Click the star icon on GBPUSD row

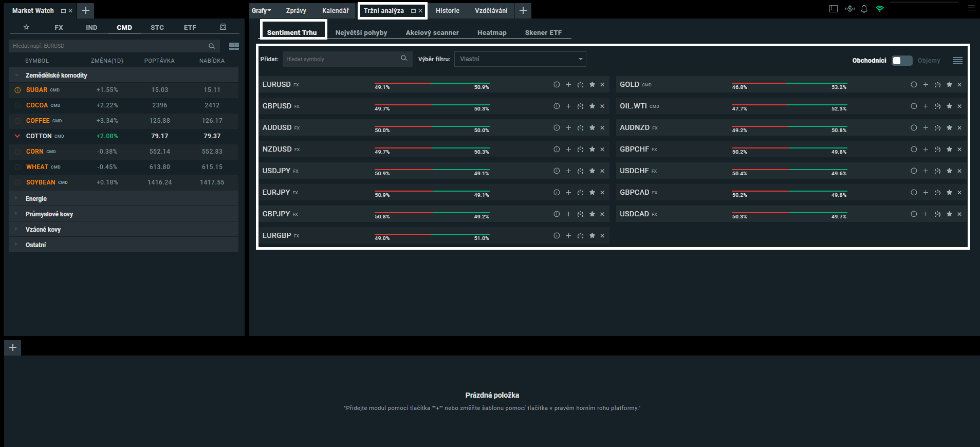592,106
